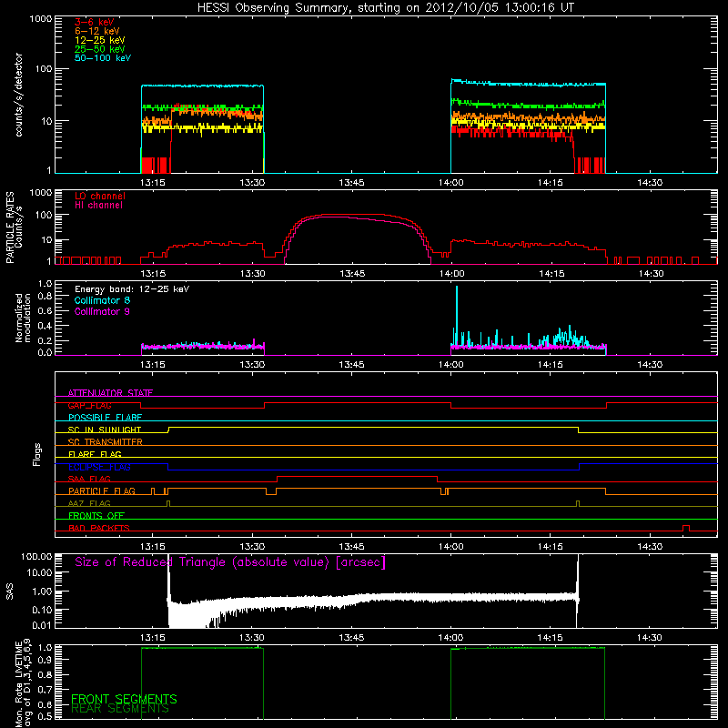Click the 14:00 tick label under the count-rate panel
728x728 pixels.
coord(450,183)
